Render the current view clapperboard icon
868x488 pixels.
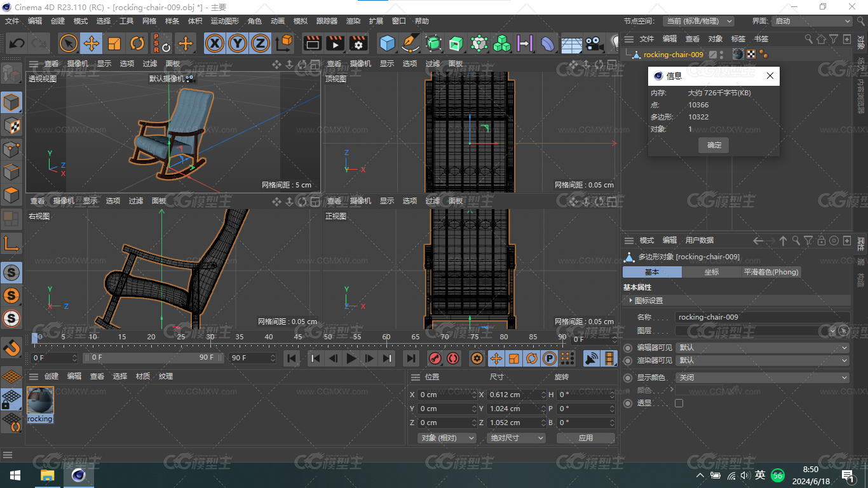(313, 43)
